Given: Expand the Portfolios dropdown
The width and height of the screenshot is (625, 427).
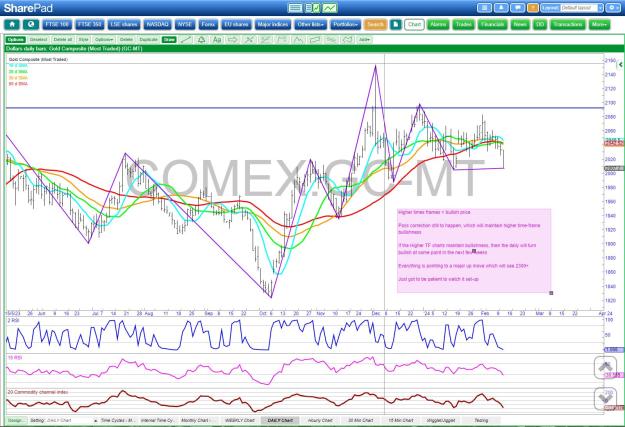Looking at the screenshot, I should point(345,25).
